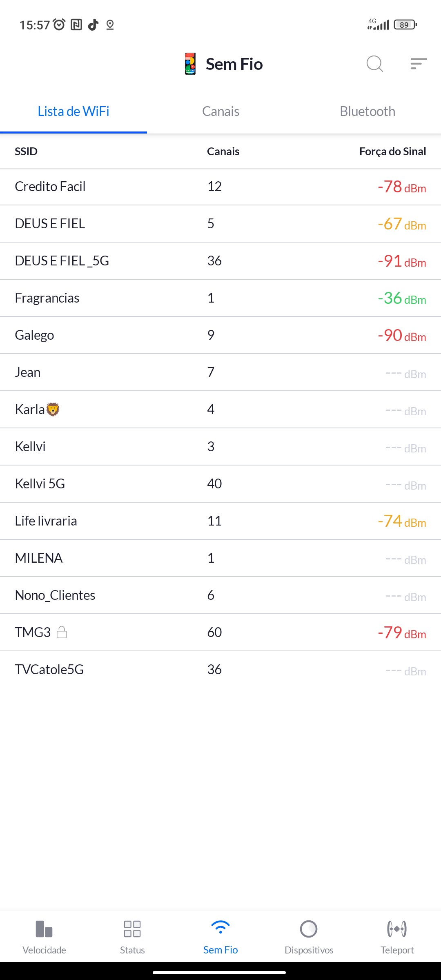
Task: Open the Velocidade speed test icon
Action: click(44, 929)
